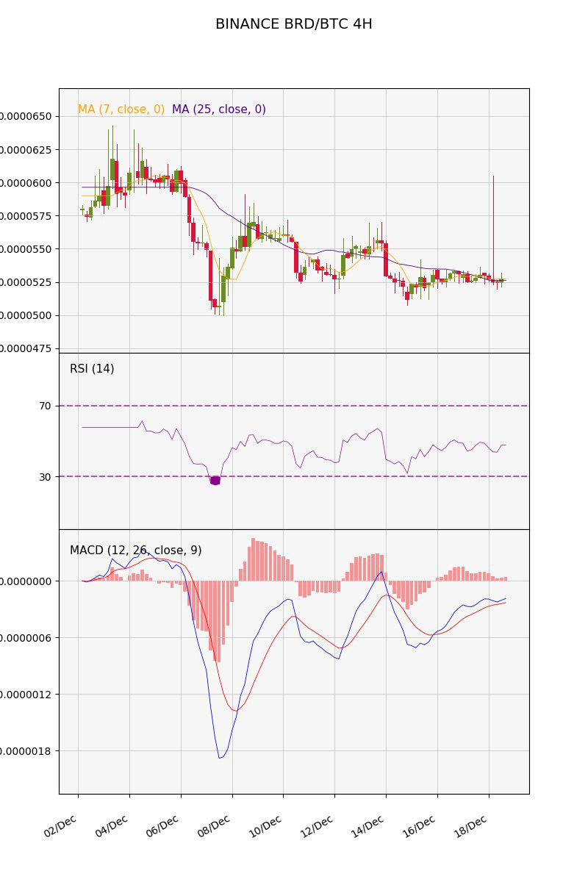
Task: Click the RSI oversold purple marker below 30
Action: click(215, 481)
